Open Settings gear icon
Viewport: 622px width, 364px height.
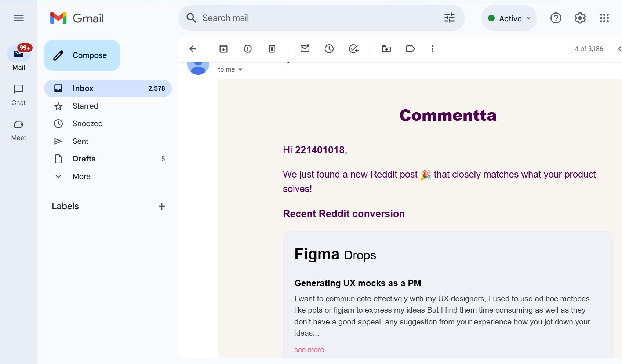point(580,18)
